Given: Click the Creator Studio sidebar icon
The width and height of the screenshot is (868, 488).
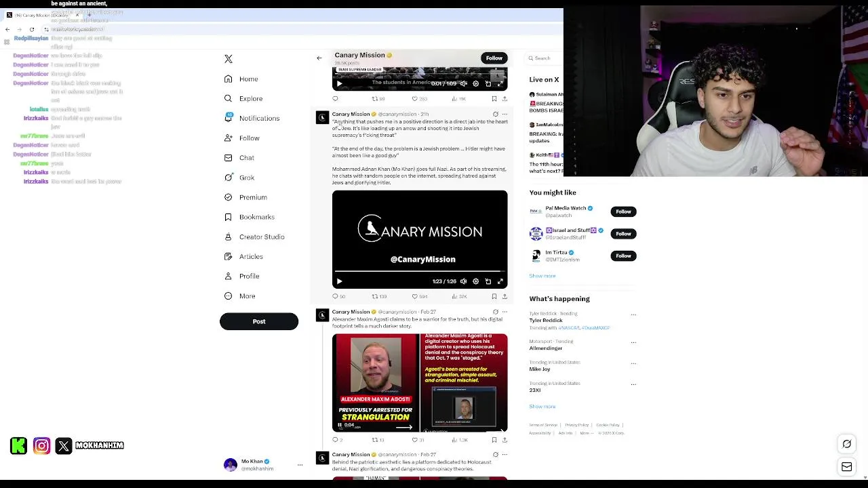Looking at the screenshot, I should (229, 237).
